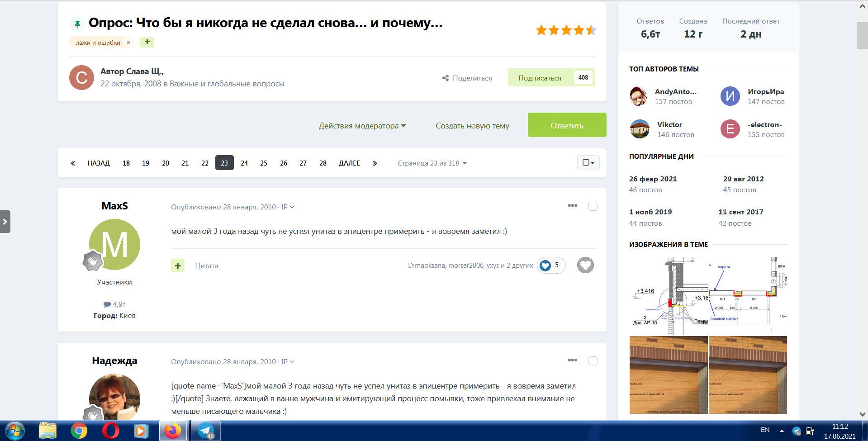Viewport: 868px width, 441px height.
Task: Check the Надежда post checkbox
Action: pos(593,361)
